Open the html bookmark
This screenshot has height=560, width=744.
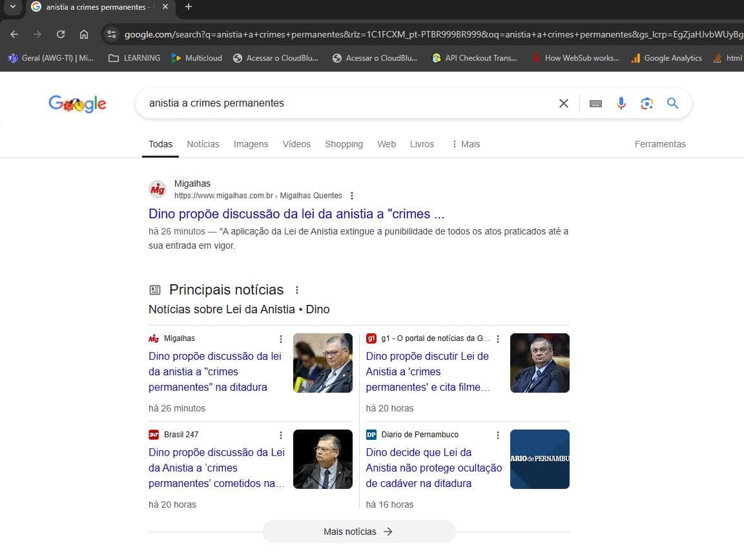click(x=728, y=58)
